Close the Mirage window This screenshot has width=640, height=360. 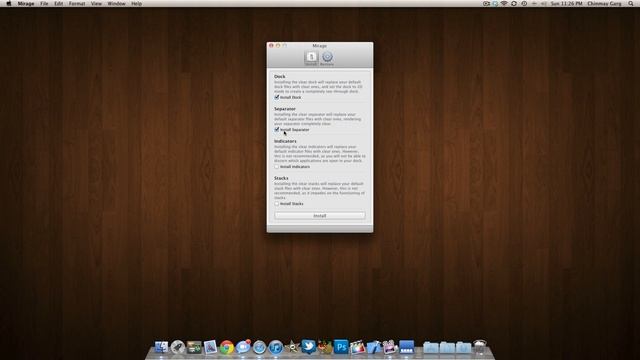point(271,45)
